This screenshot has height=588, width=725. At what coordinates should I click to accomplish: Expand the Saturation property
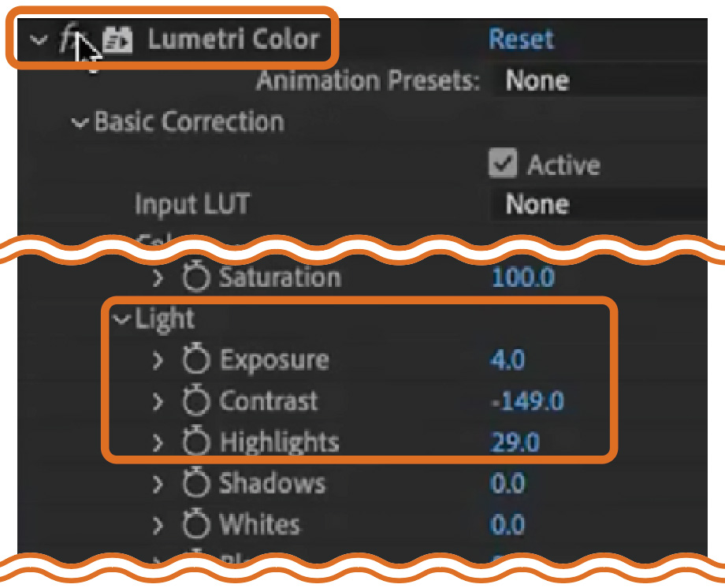[157, 277]
